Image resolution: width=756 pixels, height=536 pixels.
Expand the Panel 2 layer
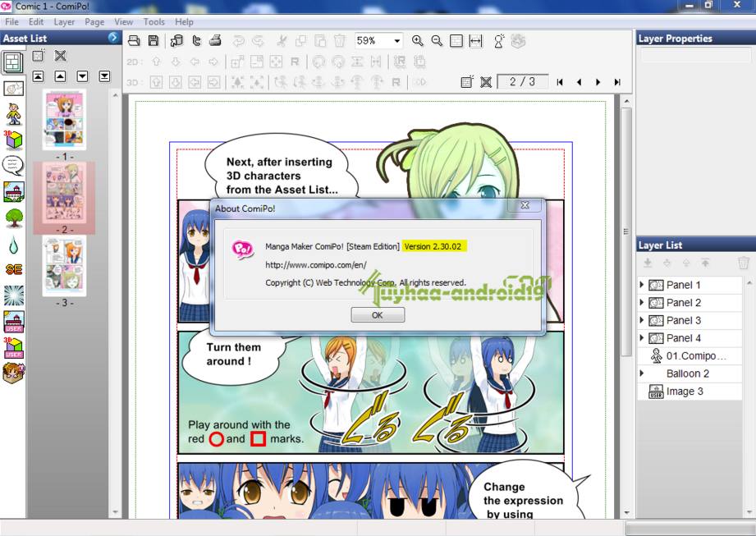click(x=642, y=303)
